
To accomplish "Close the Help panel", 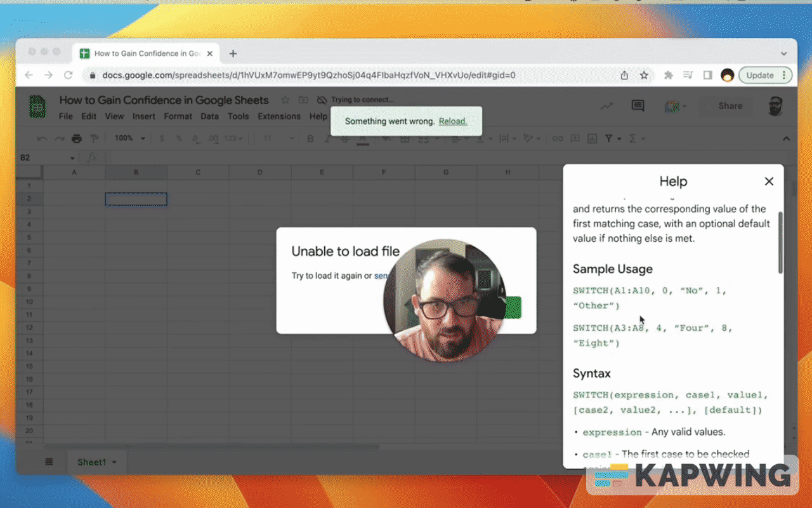I will tap(769, 182).
